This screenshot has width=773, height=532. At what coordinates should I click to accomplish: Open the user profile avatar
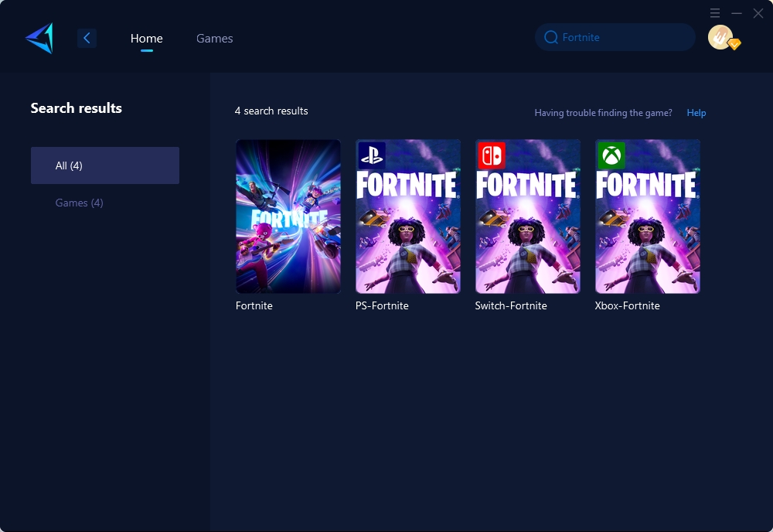click(x=720, y=37)
